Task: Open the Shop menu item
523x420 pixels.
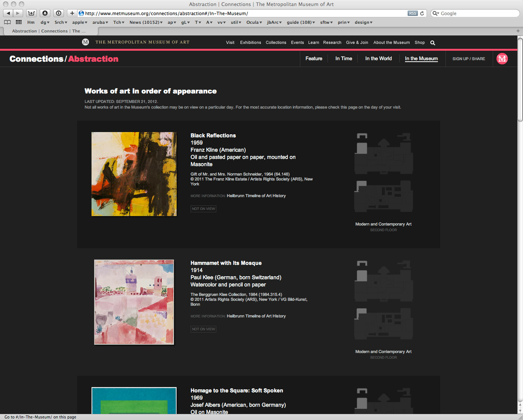Action: [x=420, y=42]
